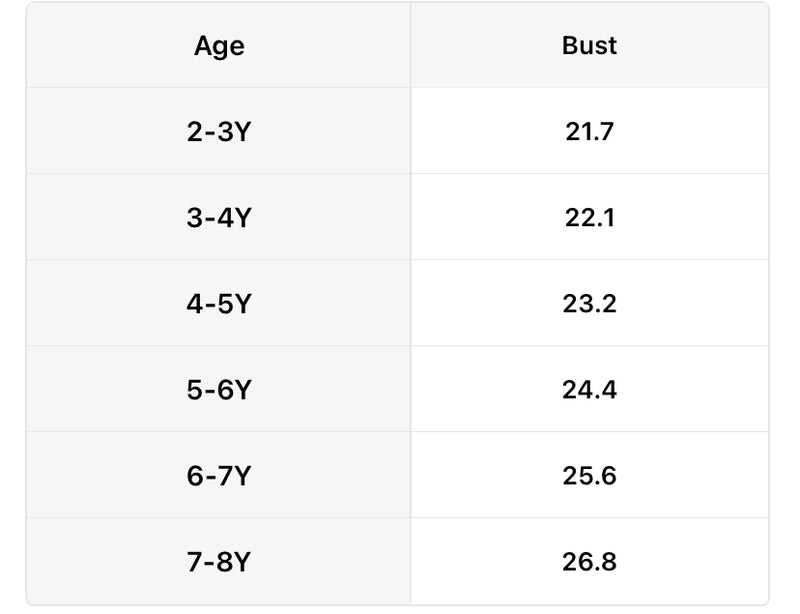Tap the bust measurement for 7-8Y

589,561
